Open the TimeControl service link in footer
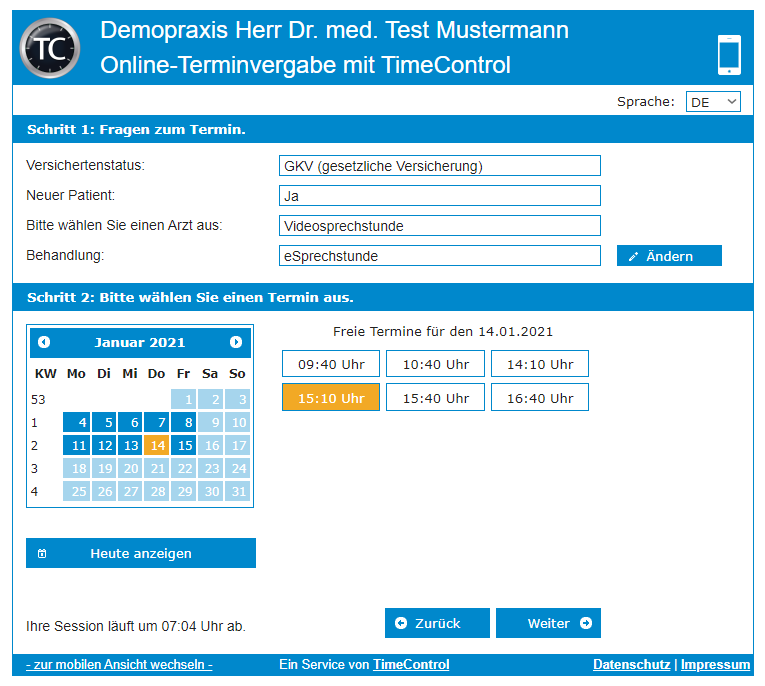The height and width of the screenshot is (686, 765). pos(411,665)
